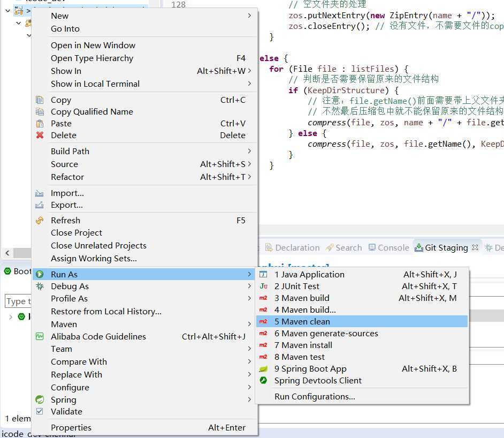Click the Export icon
The height and width of the screenshot is (438, 504).
coord(39,205)
